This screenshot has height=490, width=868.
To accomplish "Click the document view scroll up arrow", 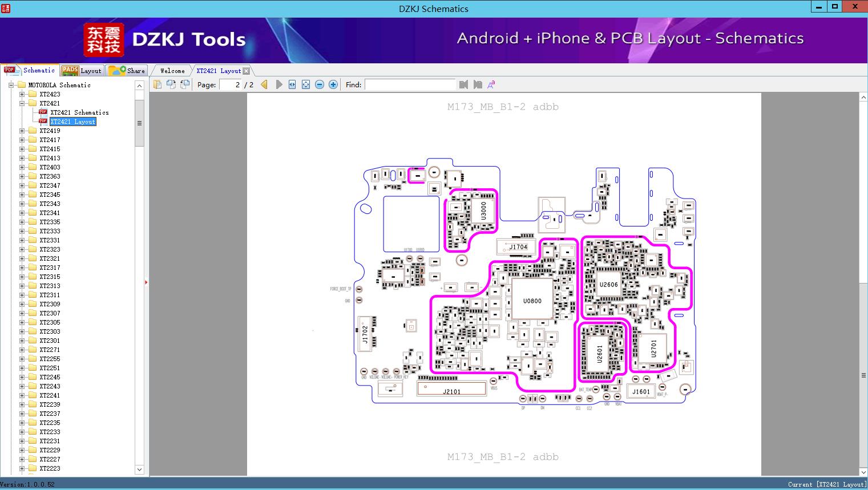I will 863,98.
